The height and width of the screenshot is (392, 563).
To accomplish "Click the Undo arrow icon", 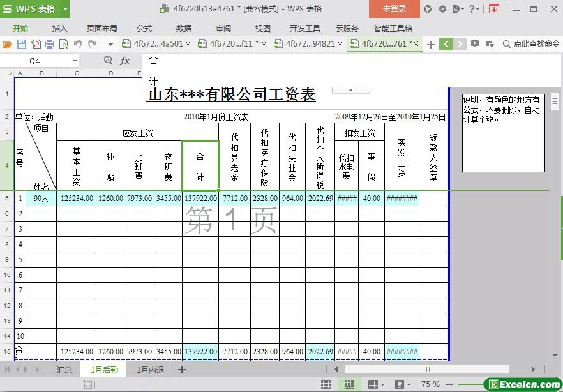I will click(x=78, y=44).
